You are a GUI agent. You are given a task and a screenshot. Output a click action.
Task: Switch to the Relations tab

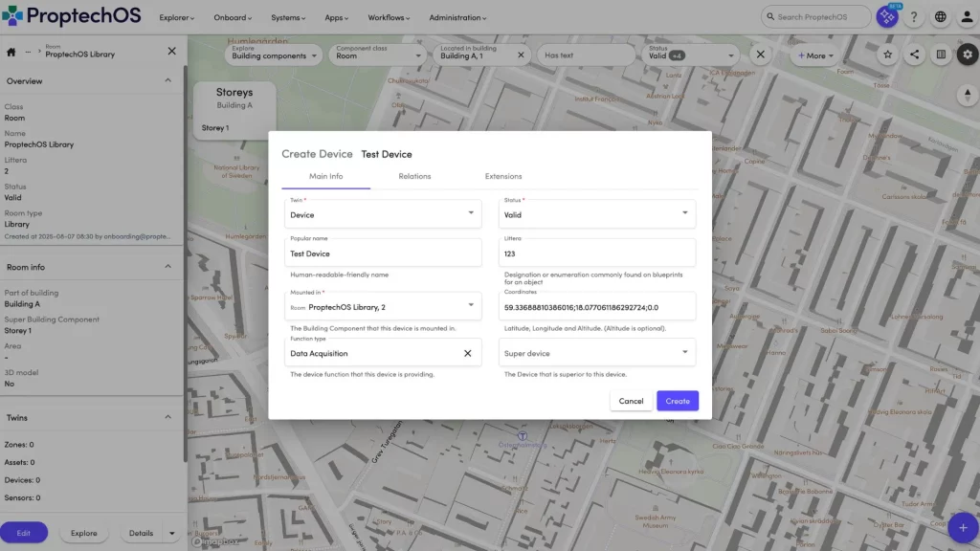pos(414,176)
